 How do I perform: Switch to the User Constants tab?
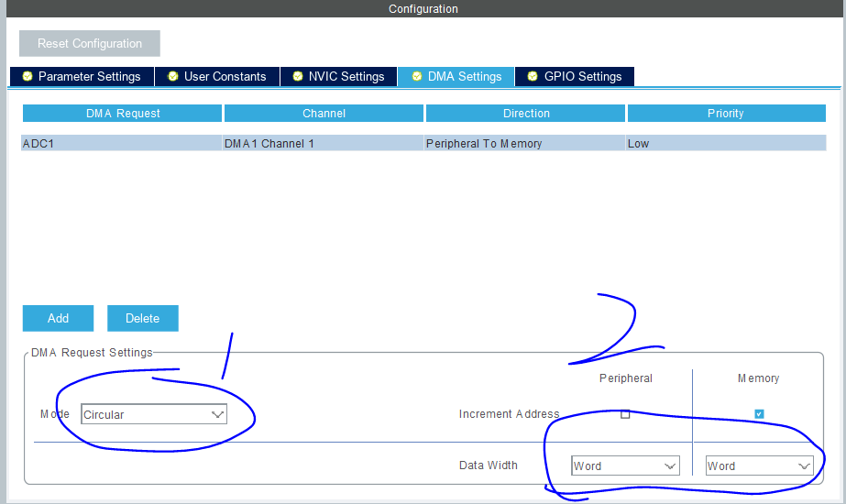217,77
